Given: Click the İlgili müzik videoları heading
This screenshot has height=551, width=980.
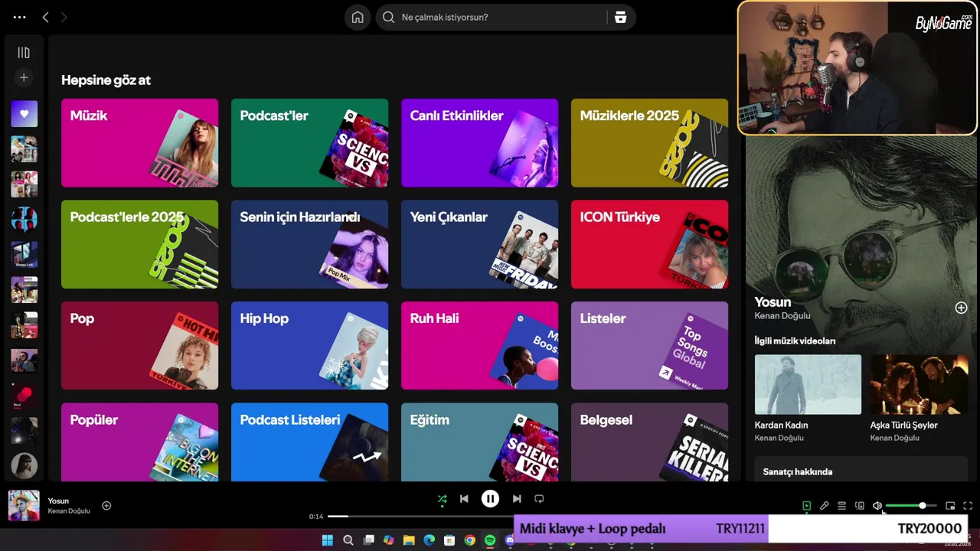Looking at the screenshot, I should click(x=795, y=341).
